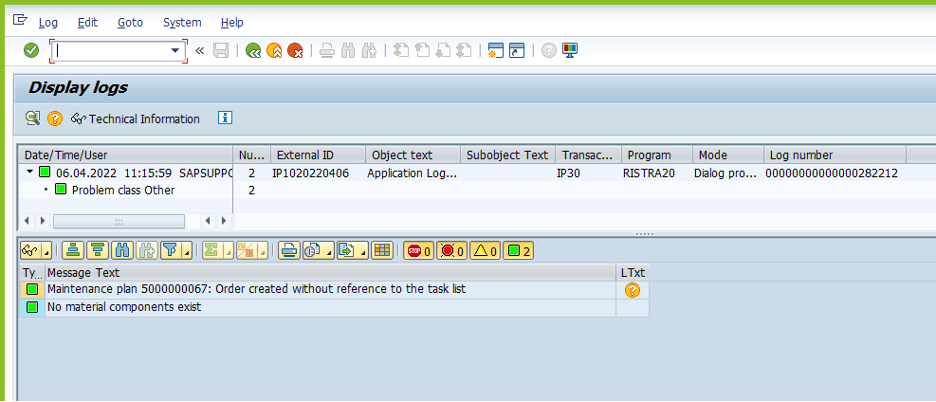Toggle the green success messages filter showing 2
Screen dimensions: 936x402
518,251
